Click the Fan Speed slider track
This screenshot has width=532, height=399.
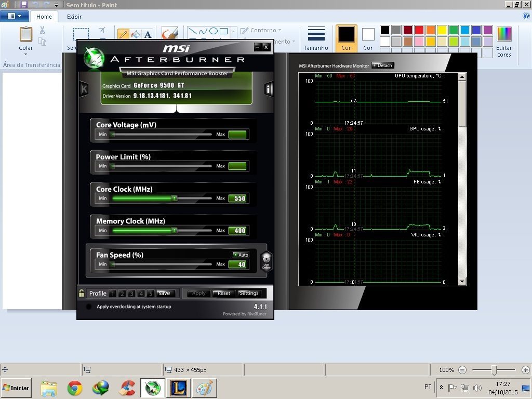click(162, 264)
